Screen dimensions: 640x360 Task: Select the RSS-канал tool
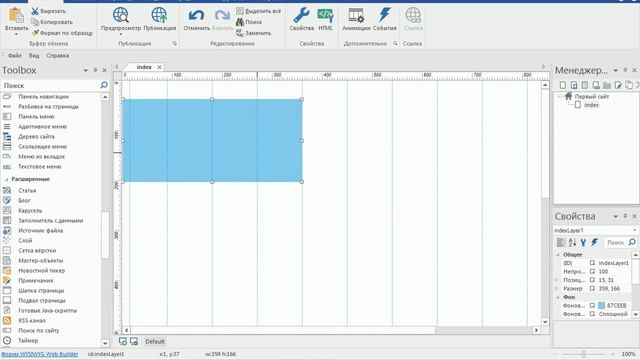tap(32, 320)
